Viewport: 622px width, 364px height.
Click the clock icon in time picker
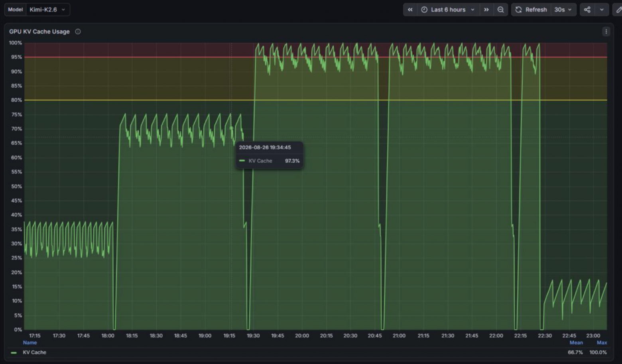(424, 10)
